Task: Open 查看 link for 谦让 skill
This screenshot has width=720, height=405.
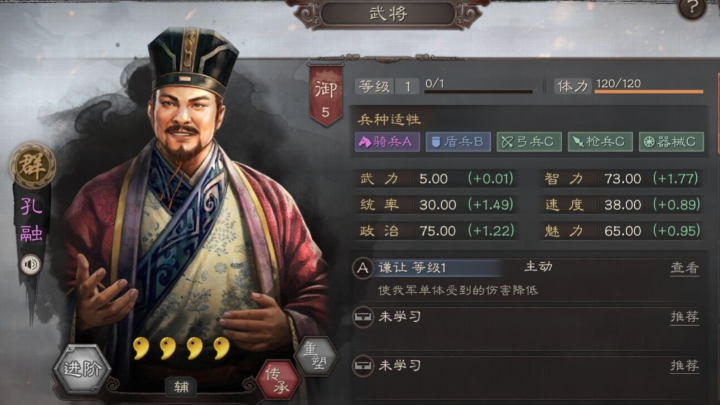Action: pos(684,268)
